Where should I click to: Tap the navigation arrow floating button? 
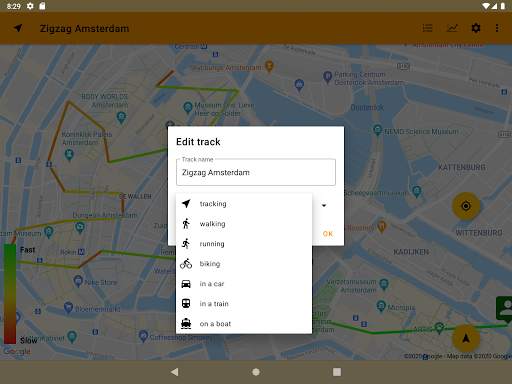466,338
